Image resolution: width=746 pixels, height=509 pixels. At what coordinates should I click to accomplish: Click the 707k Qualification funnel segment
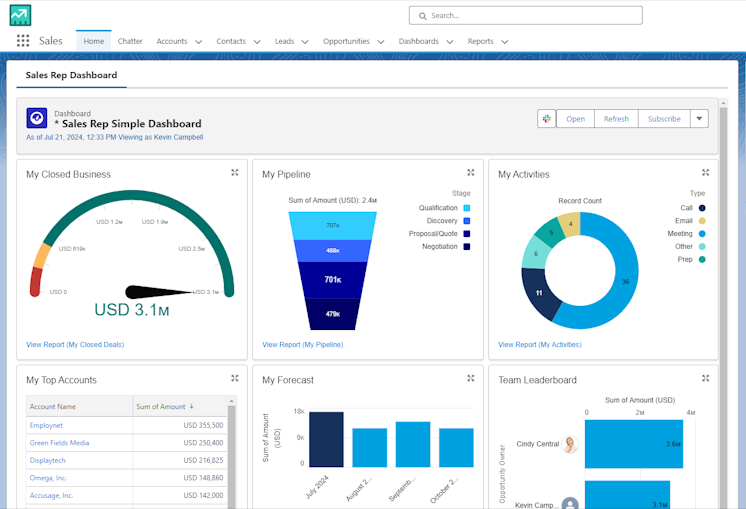click(333, 225)
